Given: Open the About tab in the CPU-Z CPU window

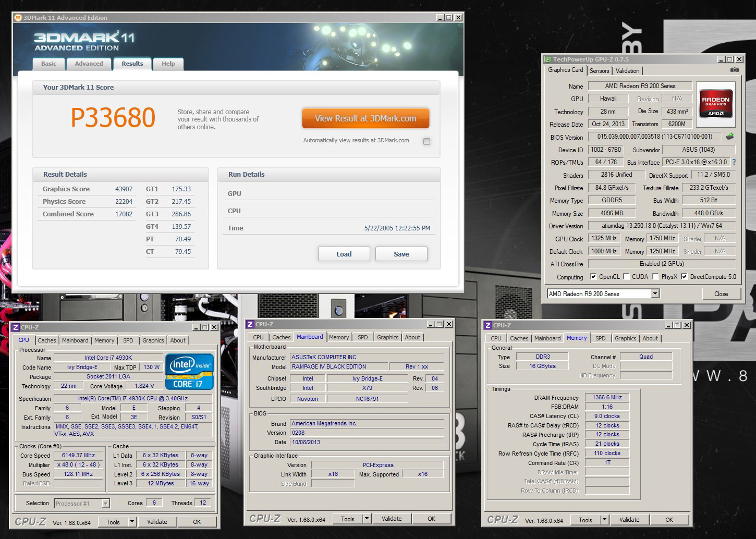Looking at the screenshot, I should 178,340.
